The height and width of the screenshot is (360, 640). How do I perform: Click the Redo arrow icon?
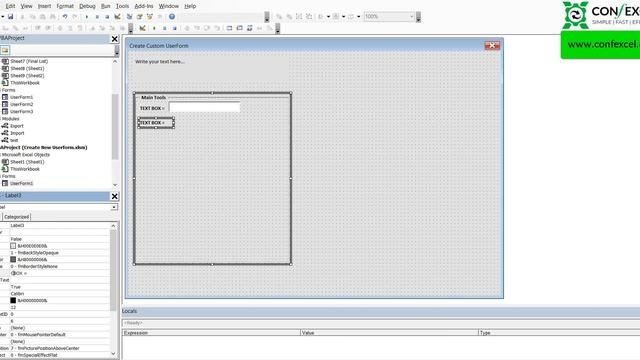pos(74,17)
